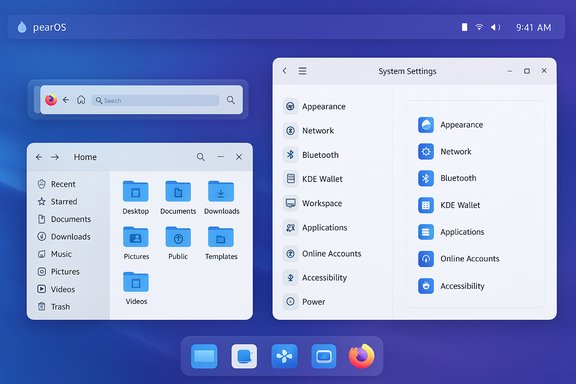The width and height of the screenshot is (576, 384).
Task: Select Music in file manager sidebar
Action: [x=54, y=254]
